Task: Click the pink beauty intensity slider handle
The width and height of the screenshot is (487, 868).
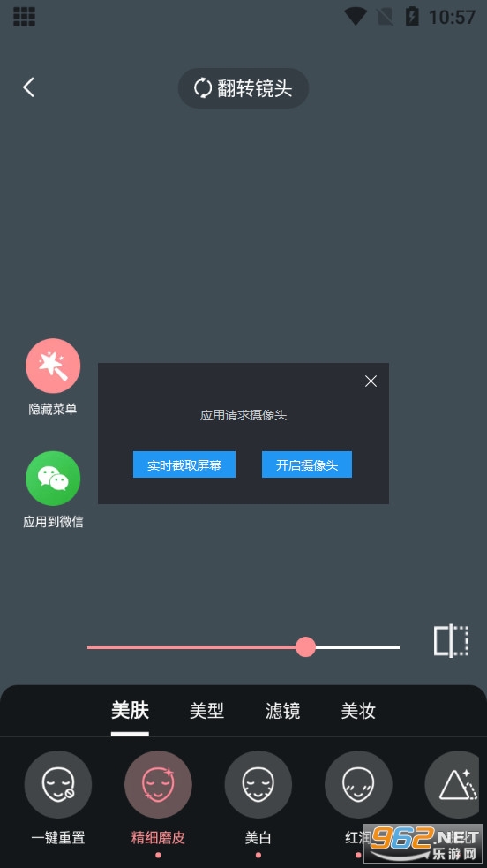Action: pos(305,646)
